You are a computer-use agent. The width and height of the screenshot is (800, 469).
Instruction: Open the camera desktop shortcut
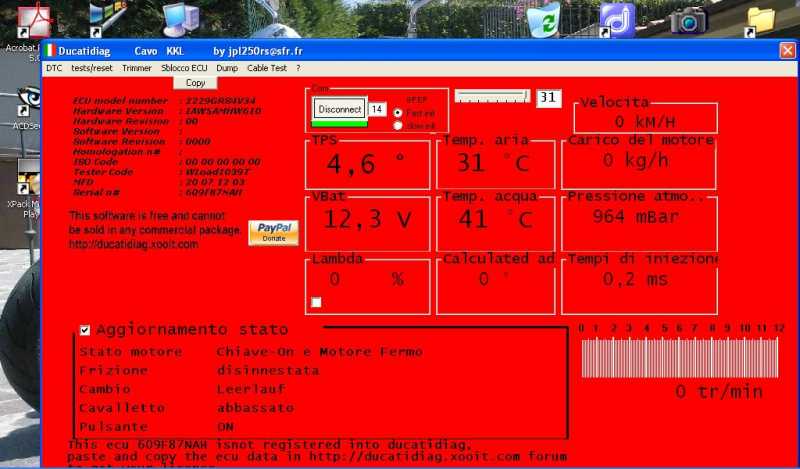point(689,20)
